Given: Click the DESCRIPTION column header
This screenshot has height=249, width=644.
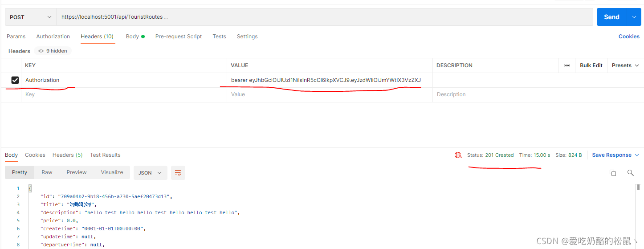Looking at the screenshot, I should 454,65.
